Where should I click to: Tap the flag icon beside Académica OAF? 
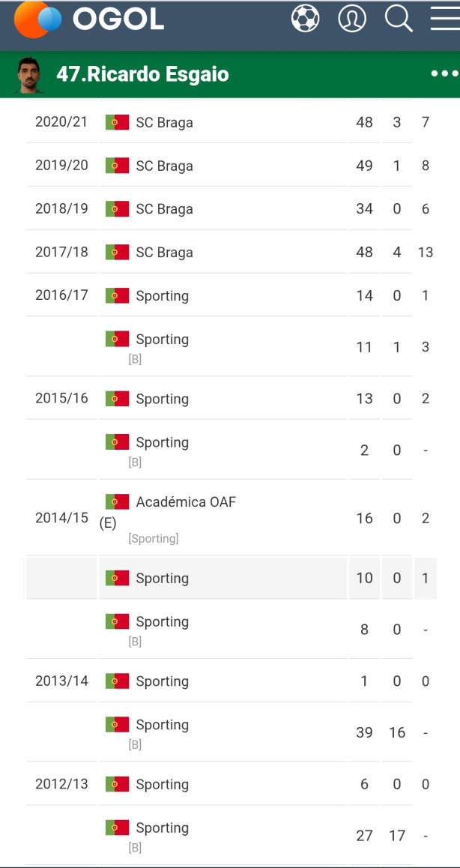pos(118,501)
